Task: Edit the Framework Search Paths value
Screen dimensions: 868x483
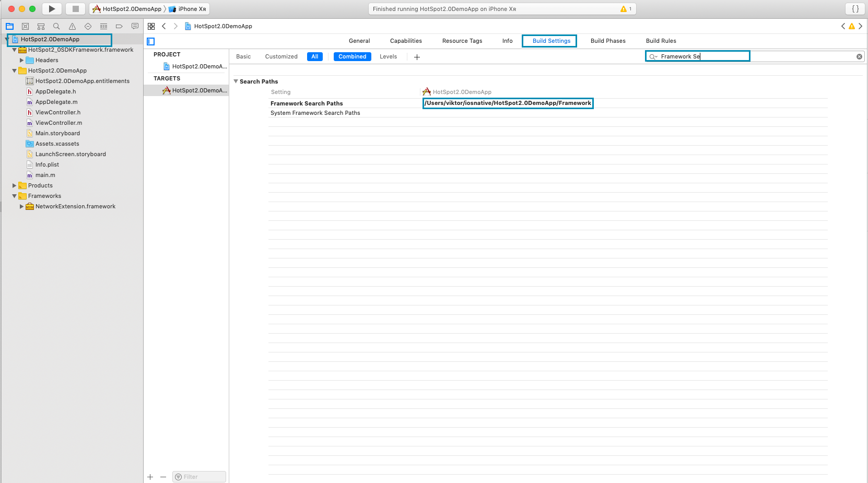Action: [508, 103]
